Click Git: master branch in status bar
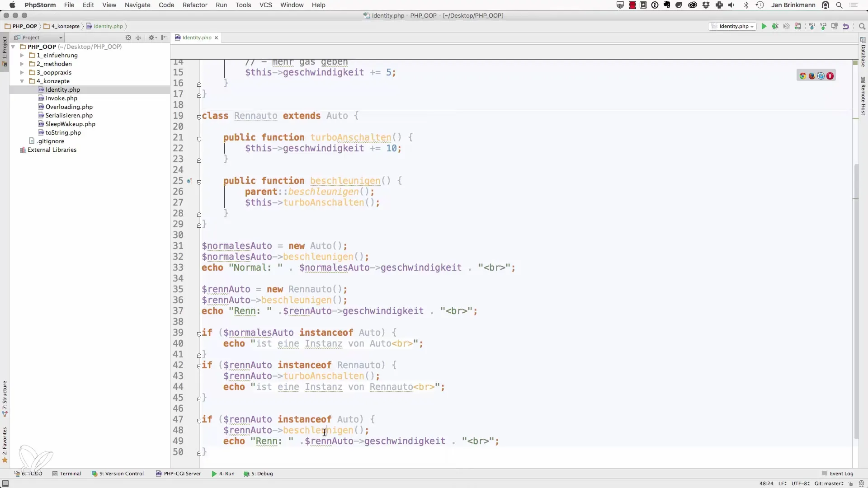This screenshot has height=488, width=868. click(x=829, y=483)
